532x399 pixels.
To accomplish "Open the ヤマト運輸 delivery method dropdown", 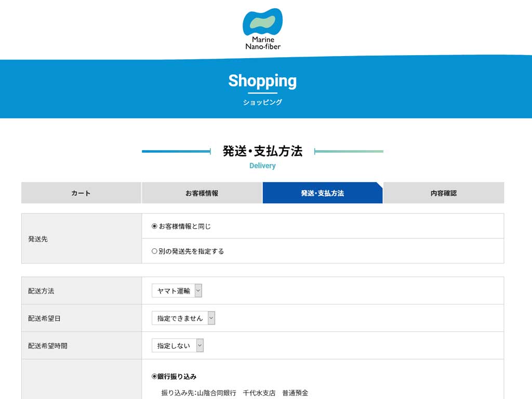I will pyautogui.click(x=177, y=291).
